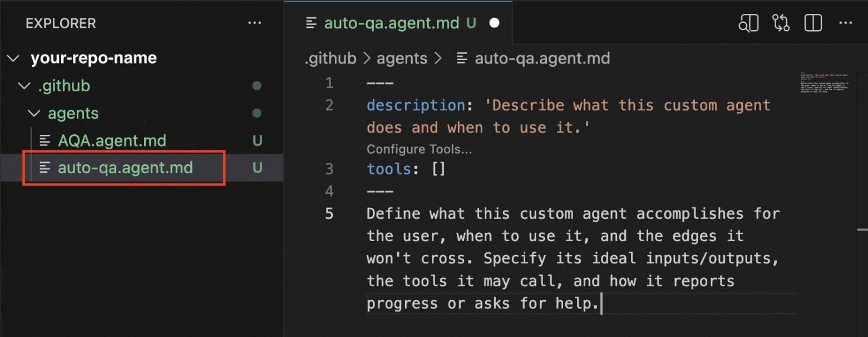Collapse the your-repo-name root folder
The width and height of the screenshot is (868, 337).
point(13,57)
